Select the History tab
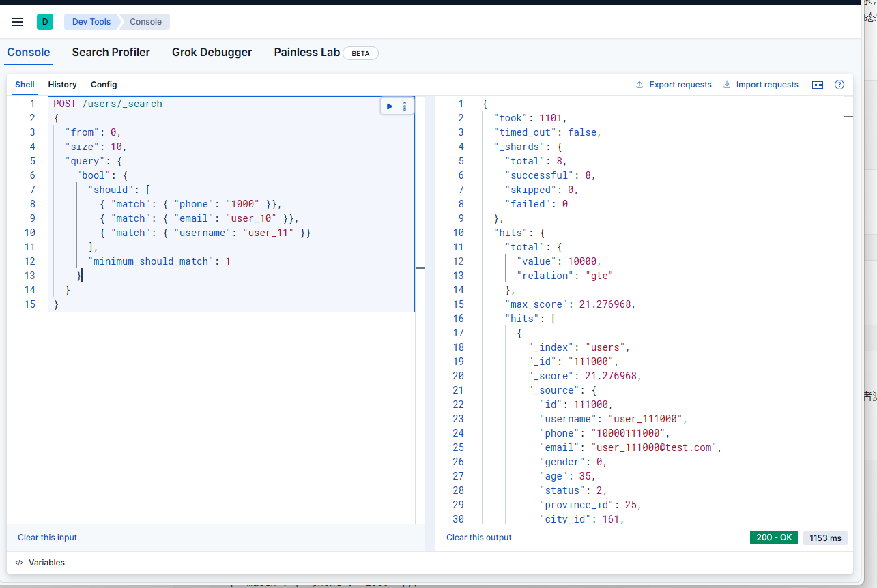The image size is (877, 588). 62,85
